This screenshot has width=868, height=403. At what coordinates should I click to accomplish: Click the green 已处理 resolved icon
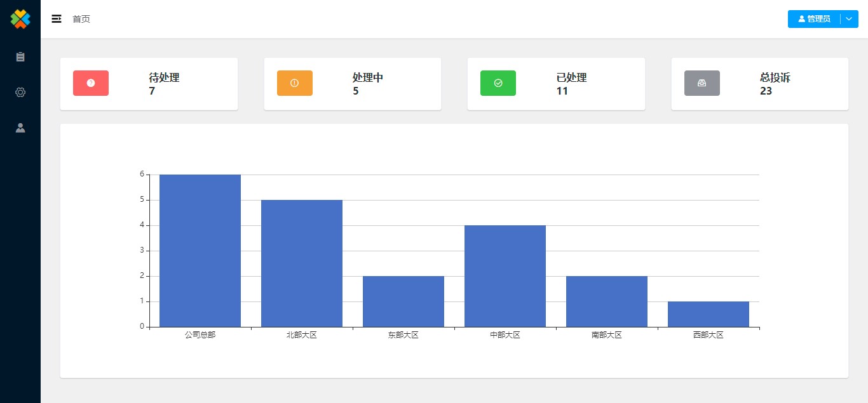tap(498, 83)
